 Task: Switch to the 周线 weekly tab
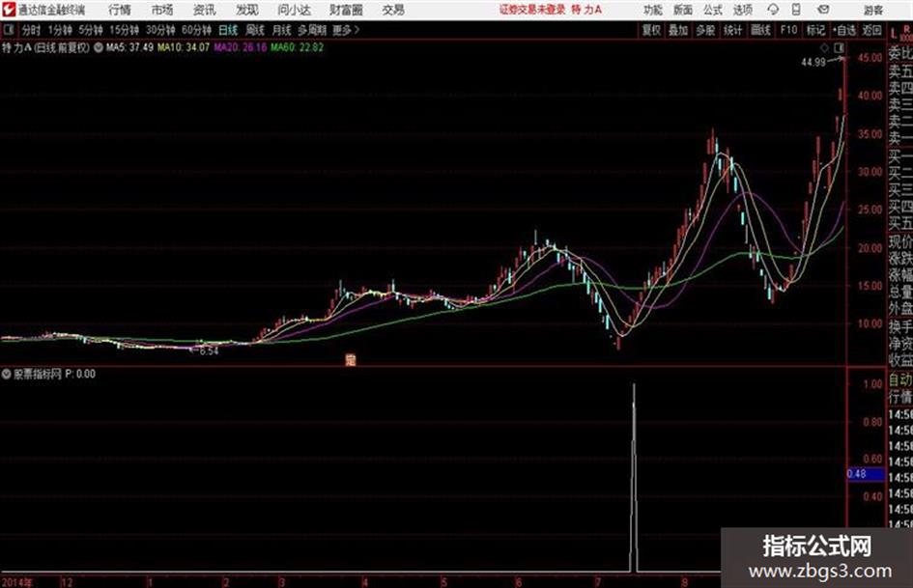[x=255, y=30]
